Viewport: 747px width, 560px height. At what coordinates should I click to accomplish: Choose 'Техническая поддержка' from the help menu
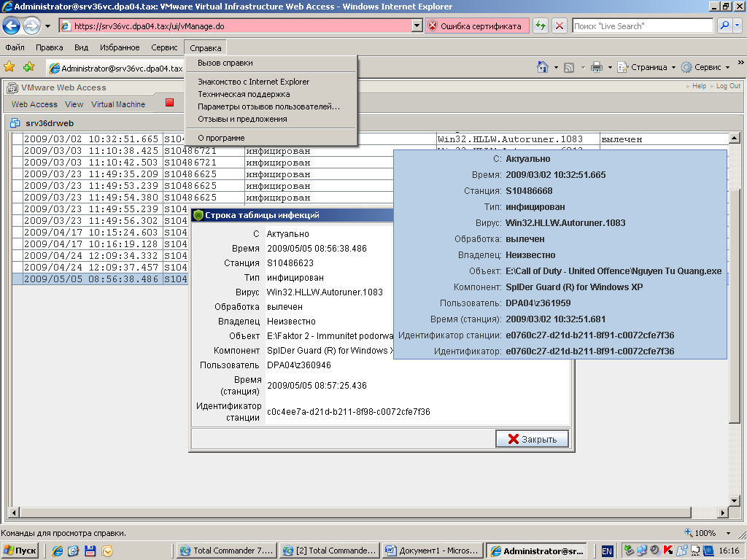[x=244, y=94]
